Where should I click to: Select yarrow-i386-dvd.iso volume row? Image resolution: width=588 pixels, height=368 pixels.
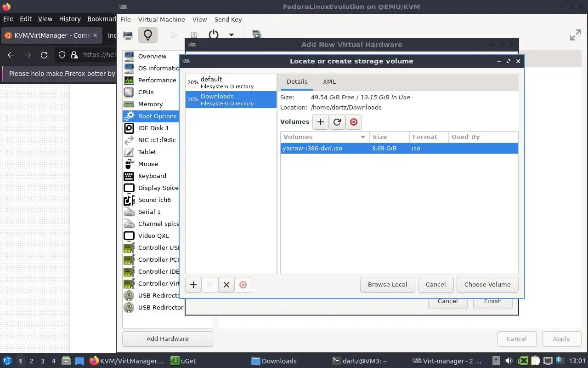pyautogui.click(x=399, y=148)
